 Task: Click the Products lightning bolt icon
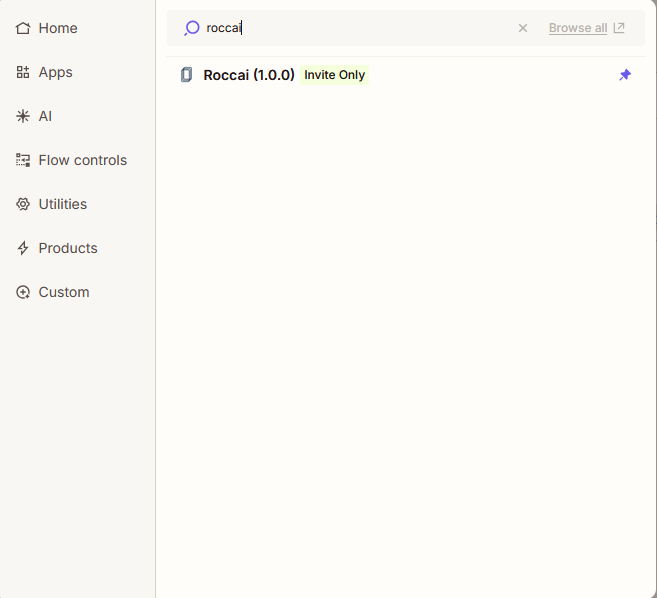click(x=23, y=248)
